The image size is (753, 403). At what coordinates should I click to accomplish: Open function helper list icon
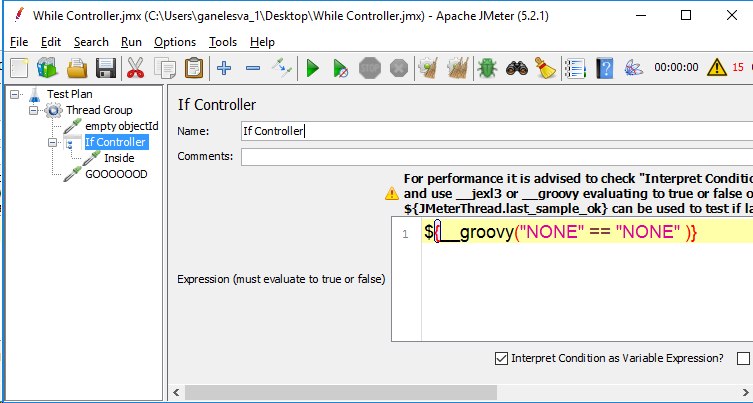pyautogui.click(x=575, y=68)
